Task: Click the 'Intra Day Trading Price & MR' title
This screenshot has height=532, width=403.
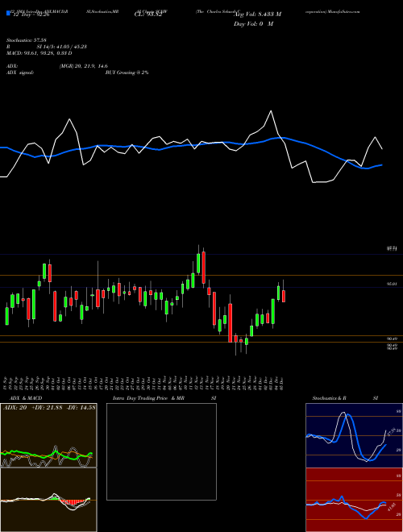Action: click(x=149, y=398)
